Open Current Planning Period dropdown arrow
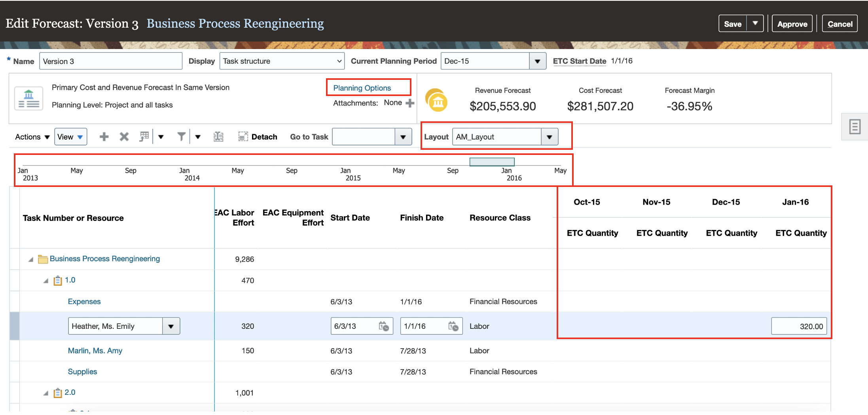The height and width of the screenshot is (415, 868). pos(537,61)
